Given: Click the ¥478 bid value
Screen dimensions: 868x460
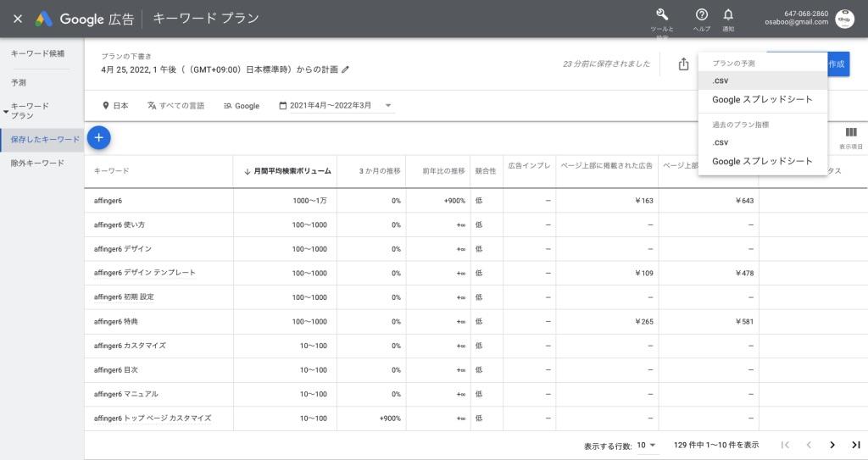Looking at the screenshot, I should [x=744, y=273].
